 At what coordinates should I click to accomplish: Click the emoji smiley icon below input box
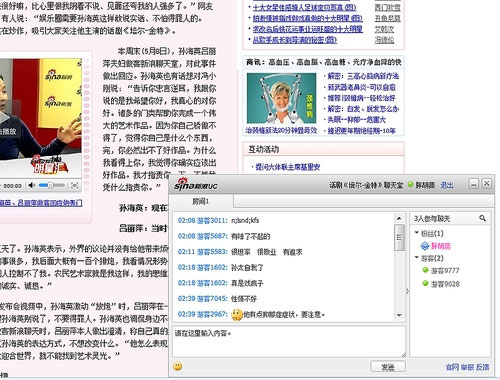178,366
